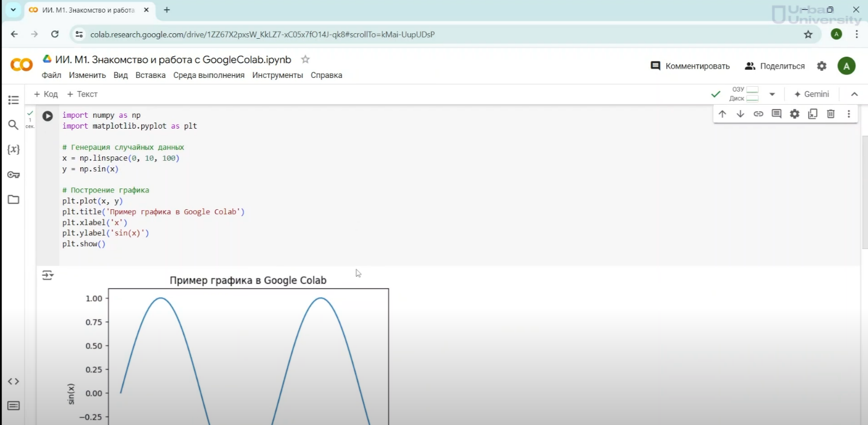The height and width of the screenshot is (425, 868).
Task: Open the Secrets key panel
Action: point(14,175)
